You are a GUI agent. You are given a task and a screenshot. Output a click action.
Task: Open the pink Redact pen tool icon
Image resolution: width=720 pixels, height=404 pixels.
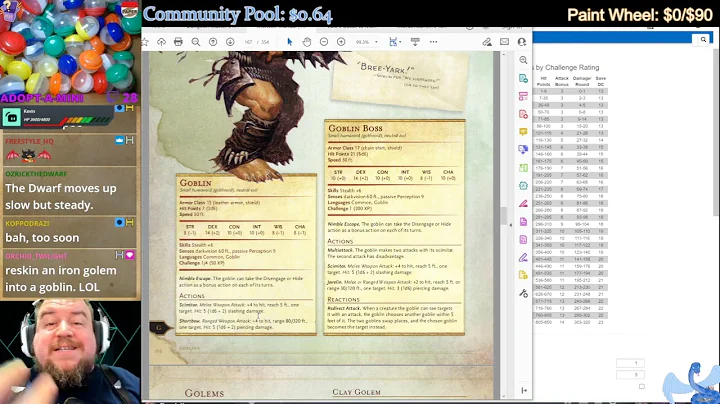[x=523, y=203]
